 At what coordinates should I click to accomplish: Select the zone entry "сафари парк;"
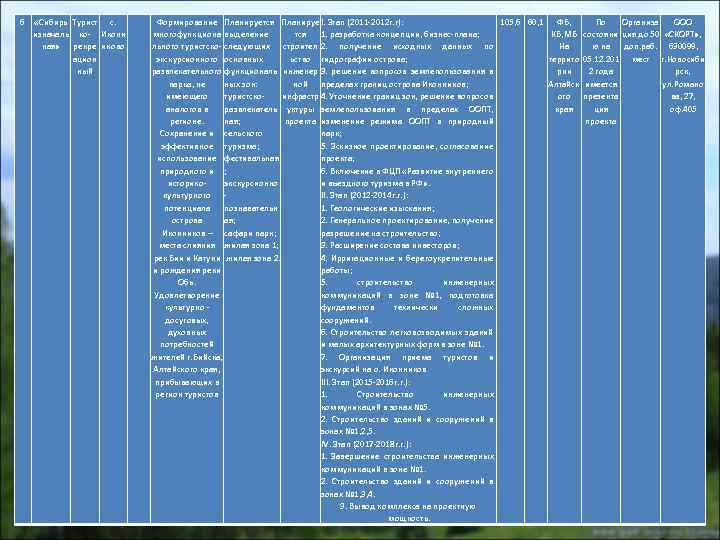tap(250, 233)
